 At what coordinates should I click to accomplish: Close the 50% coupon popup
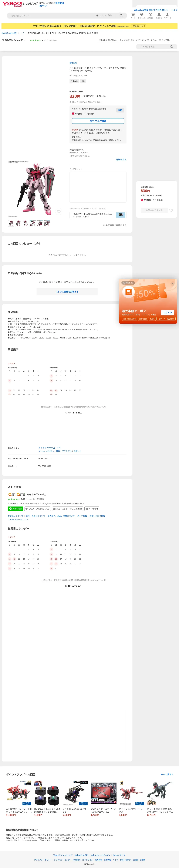(173, 283)
